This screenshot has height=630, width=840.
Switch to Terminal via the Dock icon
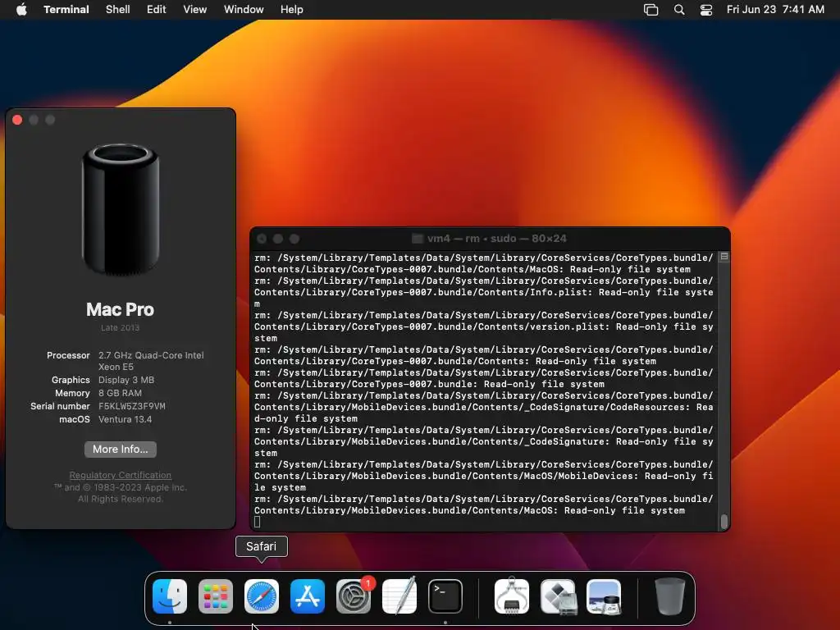point(445,596)
